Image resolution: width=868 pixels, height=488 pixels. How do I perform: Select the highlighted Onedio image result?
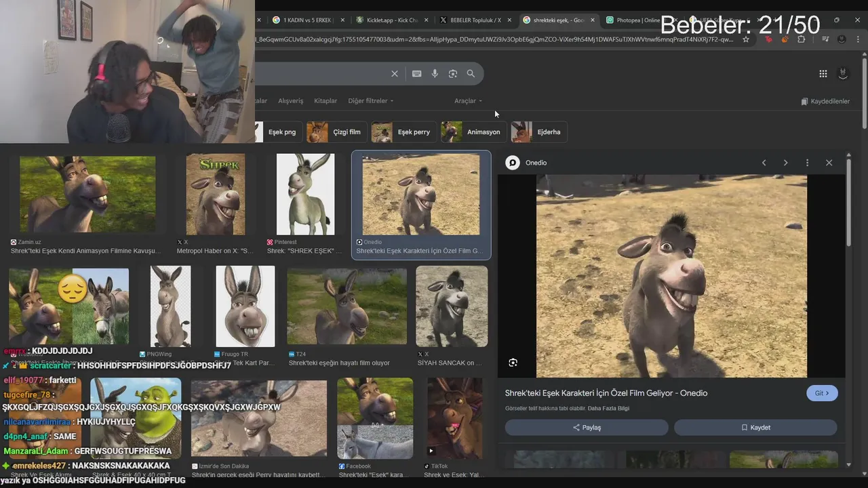point(421,205)
